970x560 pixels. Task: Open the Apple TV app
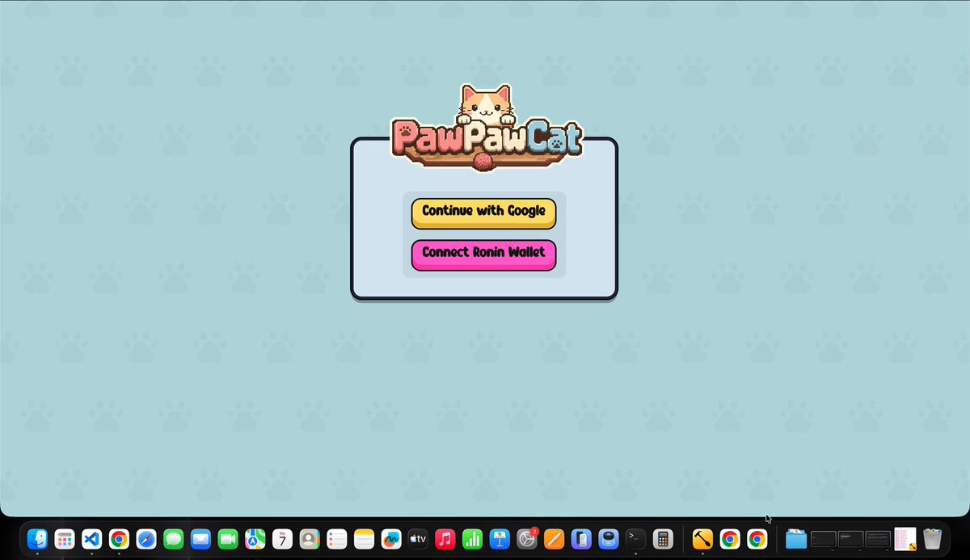click(418, 539)
